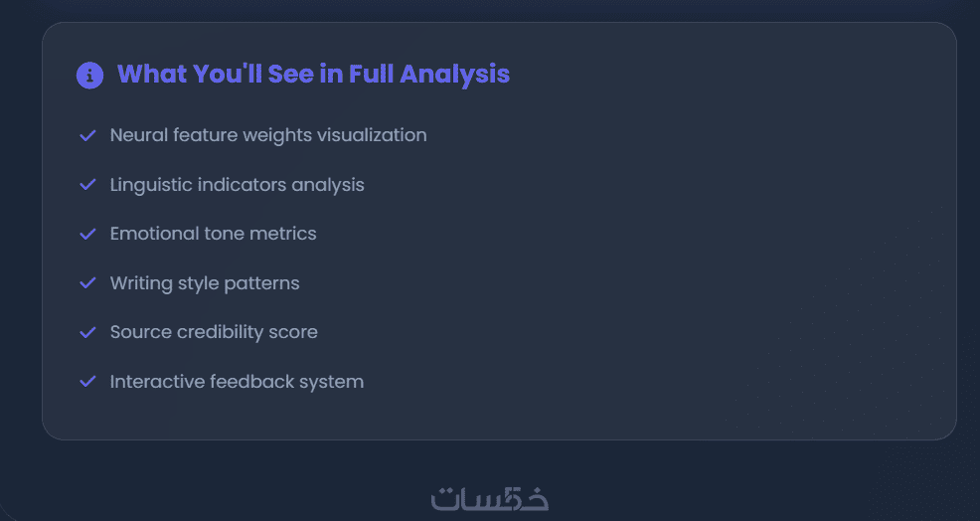This screenshot has width=980, height=521.
Task: Select the checkmark for Emotional tone metrics
Action: [x=87, y=234]
